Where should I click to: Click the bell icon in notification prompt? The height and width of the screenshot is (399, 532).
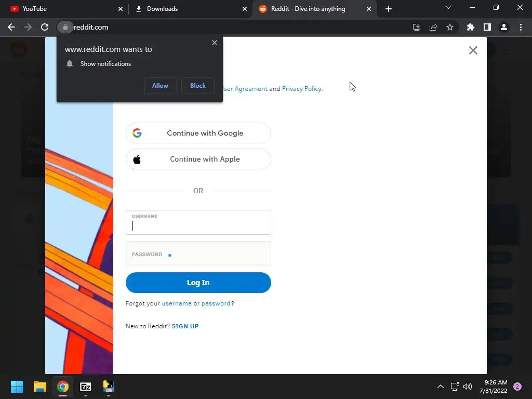pyautogui.click(x=70, y=64)
